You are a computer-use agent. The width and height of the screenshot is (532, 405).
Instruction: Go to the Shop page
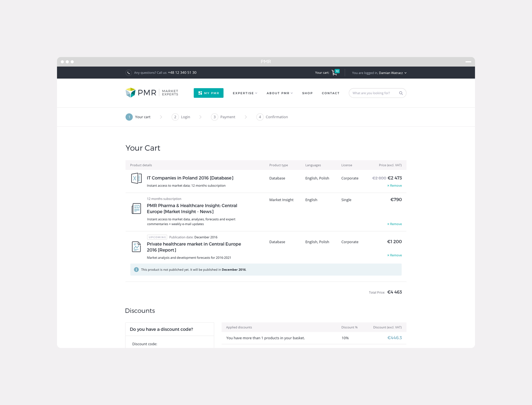coord(307,93)
